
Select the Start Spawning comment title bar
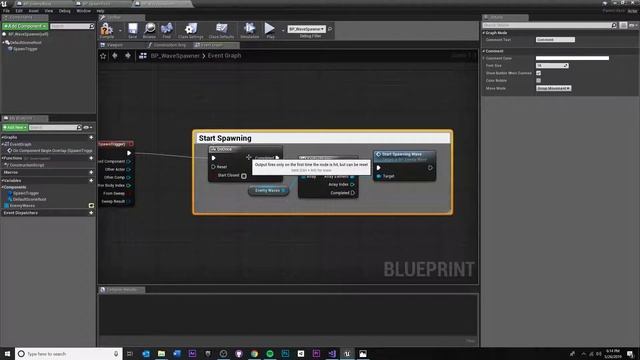[322, 138]
